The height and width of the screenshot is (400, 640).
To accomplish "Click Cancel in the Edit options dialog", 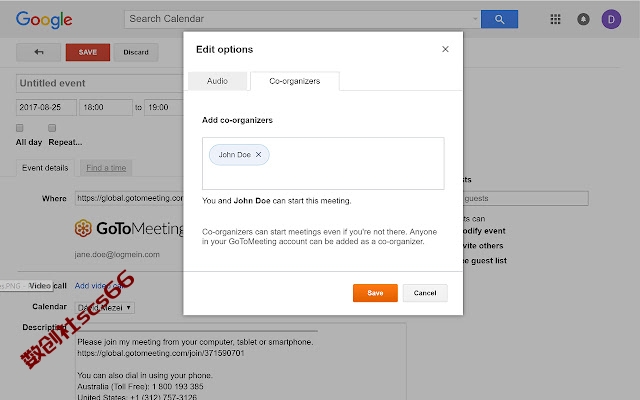I will pyautogui.click(x=425, y=293).
